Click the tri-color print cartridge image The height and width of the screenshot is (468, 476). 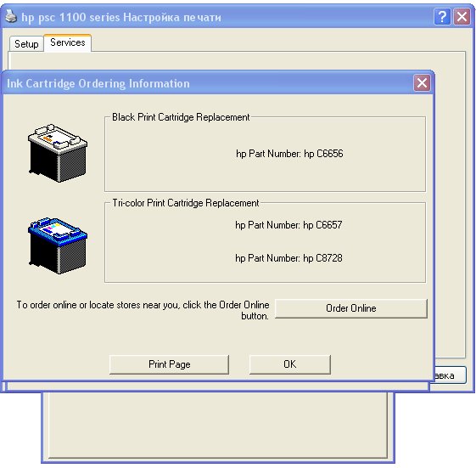pyautogui.click(x=58, y=245)
